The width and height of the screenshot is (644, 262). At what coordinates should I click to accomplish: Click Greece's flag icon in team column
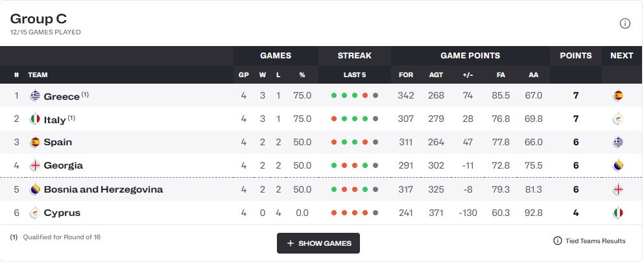tap(35, 96)
